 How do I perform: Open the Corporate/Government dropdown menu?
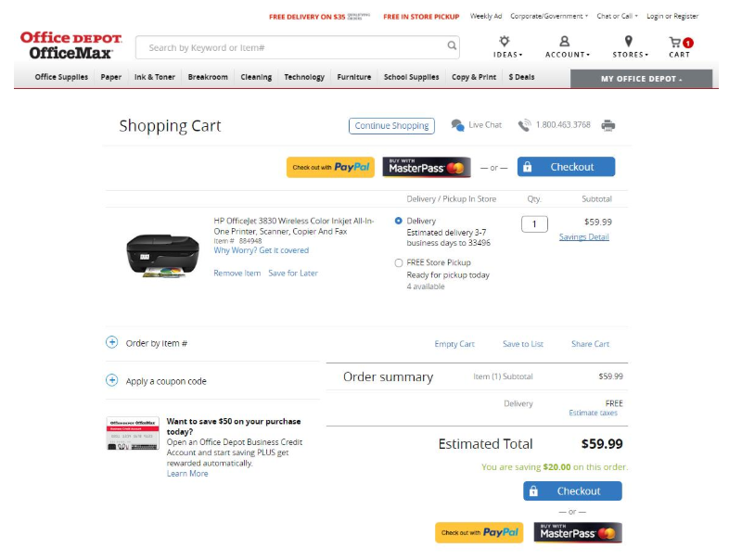[x=549, y=16]
